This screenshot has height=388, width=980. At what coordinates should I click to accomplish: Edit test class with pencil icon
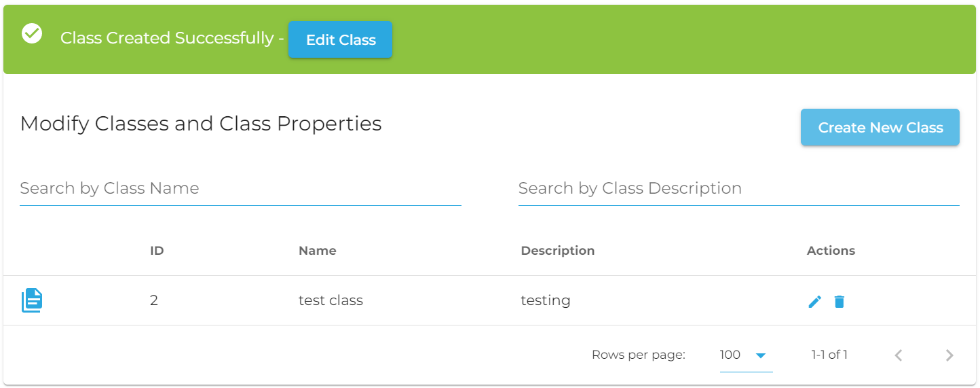(815, 301)
